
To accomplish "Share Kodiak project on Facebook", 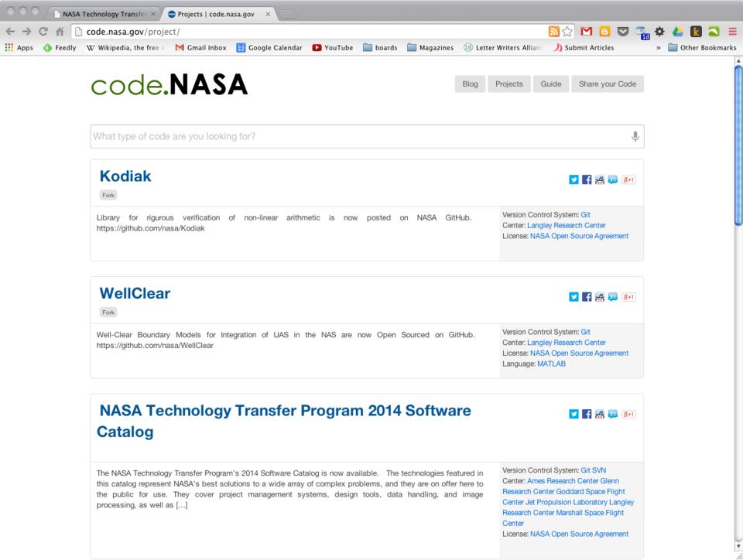I will (x=586, y=179).
